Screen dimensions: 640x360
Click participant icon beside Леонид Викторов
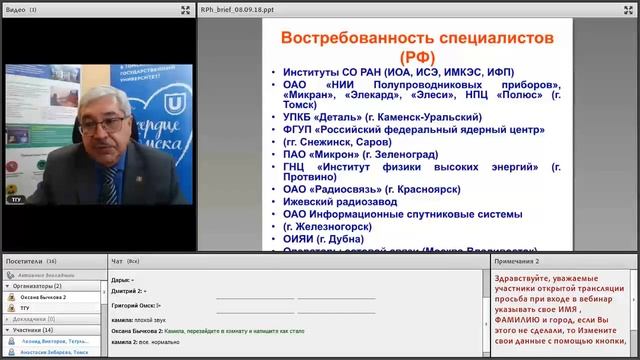click(11, 341)
